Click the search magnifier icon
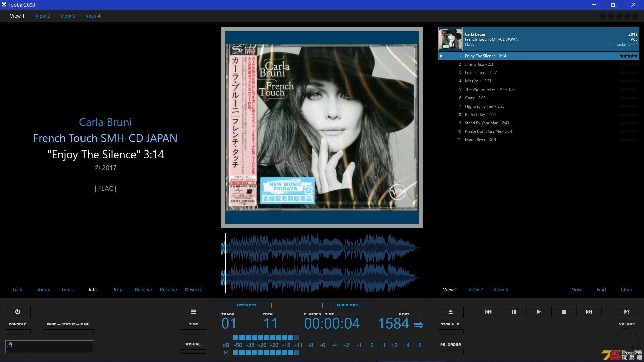644x362 pixels. (x=10, y=344)
